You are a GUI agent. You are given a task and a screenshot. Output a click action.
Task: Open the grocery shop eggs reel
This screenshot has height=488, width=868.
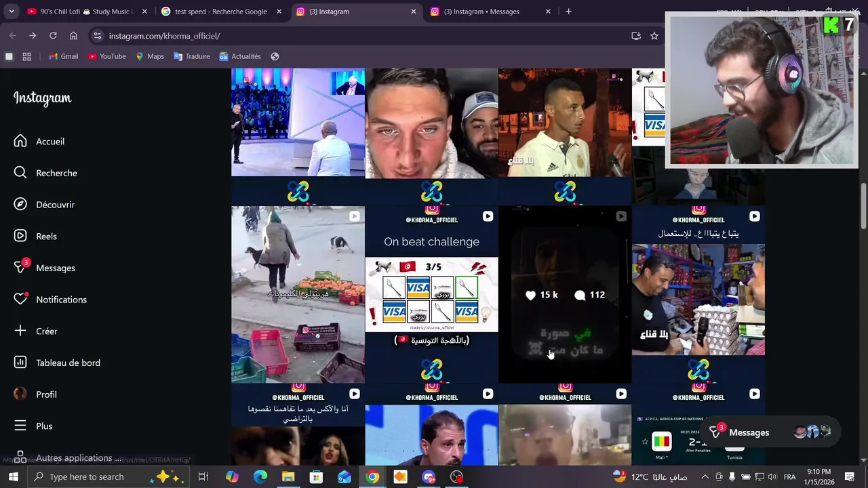[698, 295]
